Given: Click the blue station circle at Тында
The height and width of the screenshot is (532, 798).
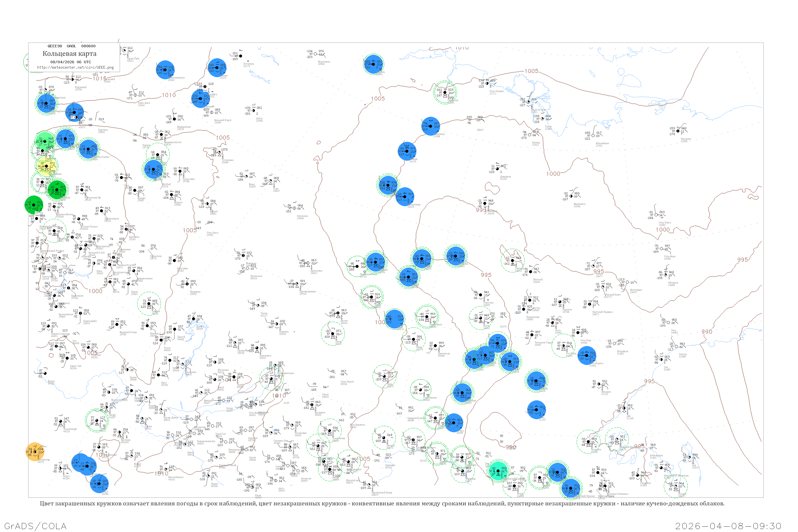Looking at the screenshot, I should coord(454,423).
